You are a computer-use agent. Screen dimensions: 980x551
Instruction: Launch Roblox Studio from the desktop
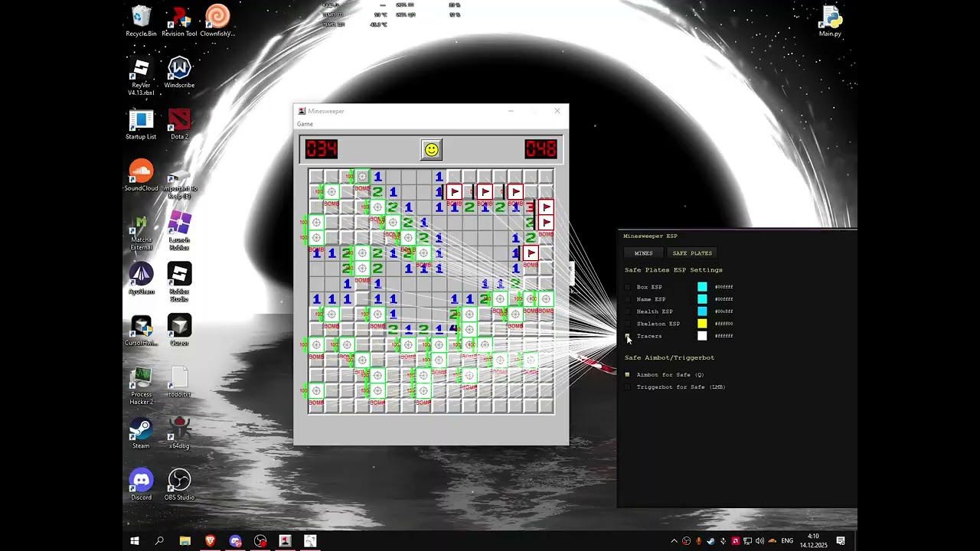click(x=179, y=282)
